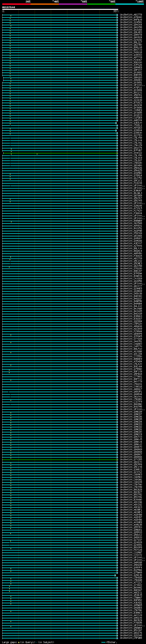146x644 pixels.
Task: Choose hit UniRef100_A0MG35
Action: [x=131, y=525]
